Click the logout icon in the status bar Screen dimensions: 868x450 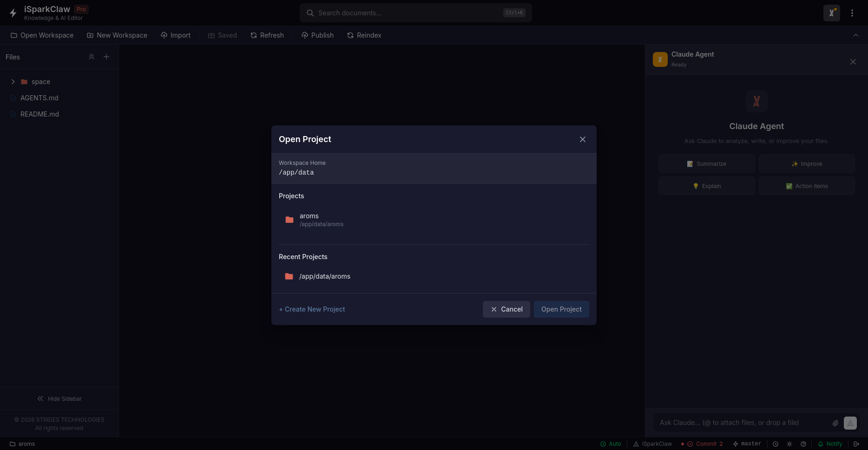(856, 444)
